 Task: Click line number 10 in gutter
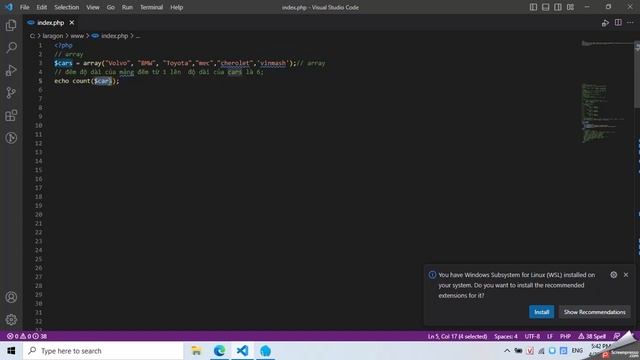pyautogui.click(x=38, y=125)
